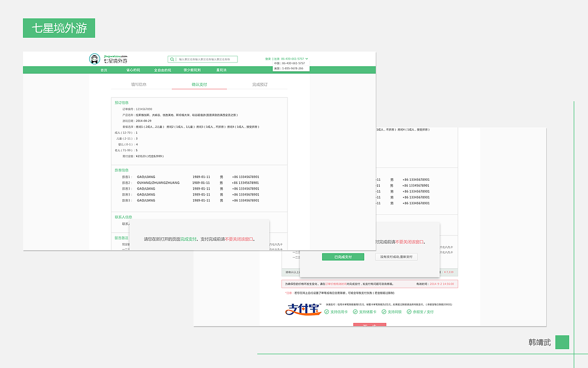Viewport: 588px width, 368px height.
Task: Click the 老人(71-99) count row
Action: 126,150
